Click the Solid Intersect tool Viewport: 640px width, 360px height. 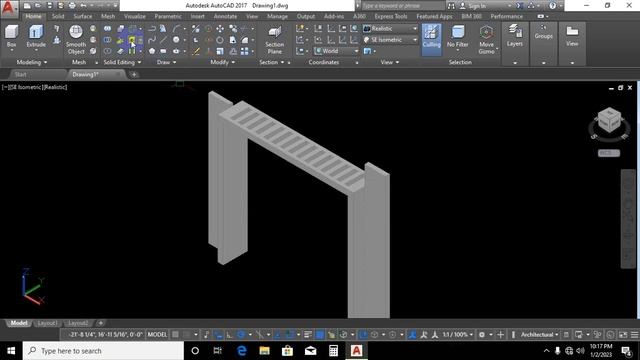(107, 51)
